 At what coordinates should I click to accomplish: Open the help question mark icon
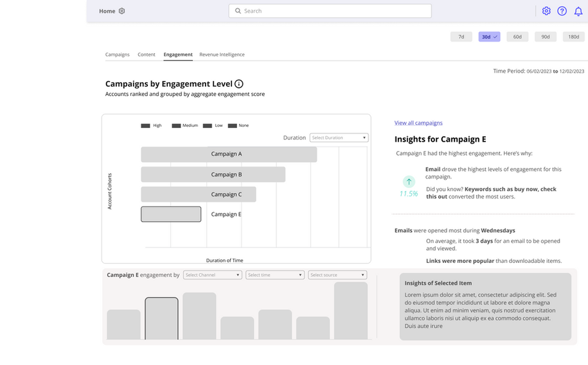coord(562,11)
